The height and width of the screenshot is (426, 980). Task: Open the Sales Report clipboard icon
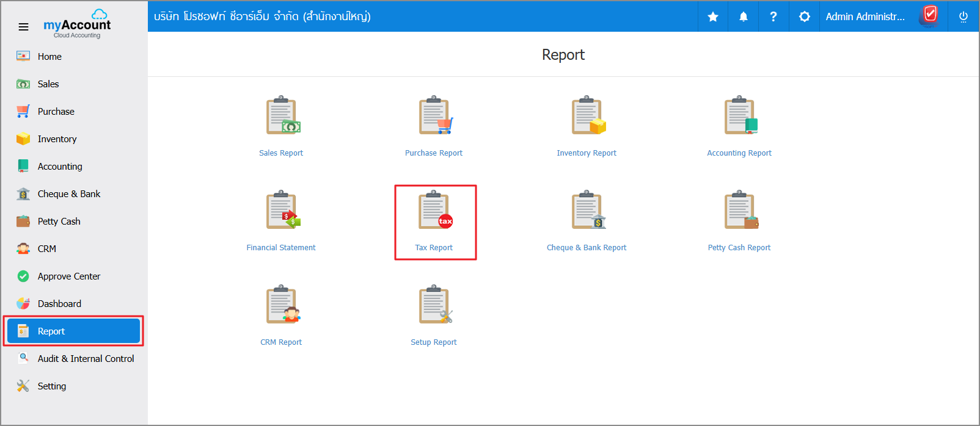pos(282,115)
